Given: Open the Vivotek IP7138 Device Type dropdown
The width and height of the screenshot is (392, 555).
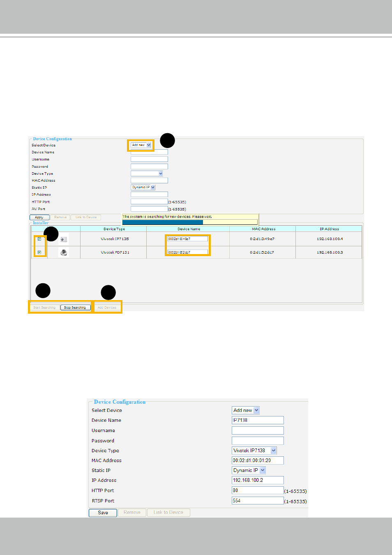Looking at the screenshot, I should (x=254, y=451).
